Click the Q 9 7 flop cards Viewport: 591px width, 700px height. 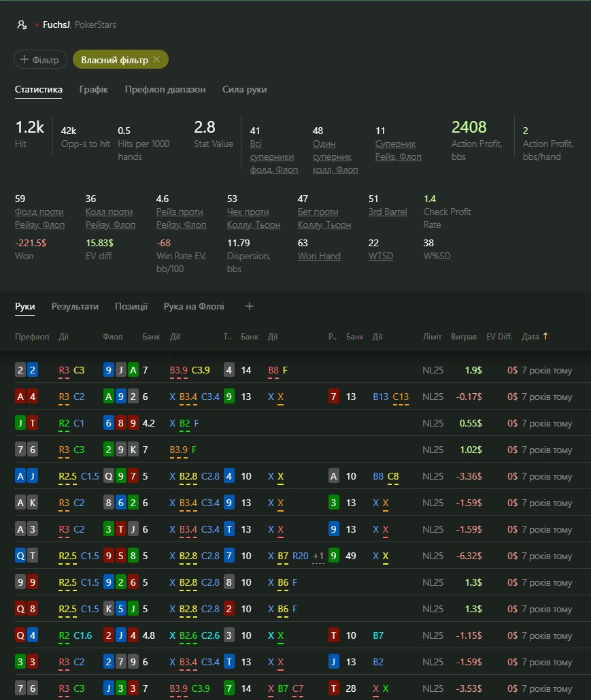pyautogui.click(x=120, y=476)
